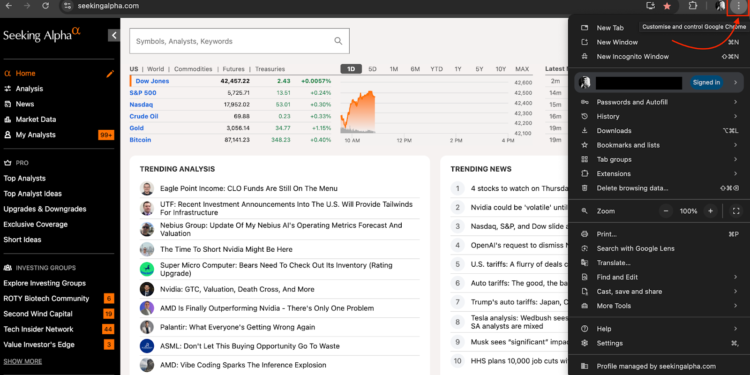The image size is (750, 375).
Task: Zoom in with the plus button
Action: (711, 211)
